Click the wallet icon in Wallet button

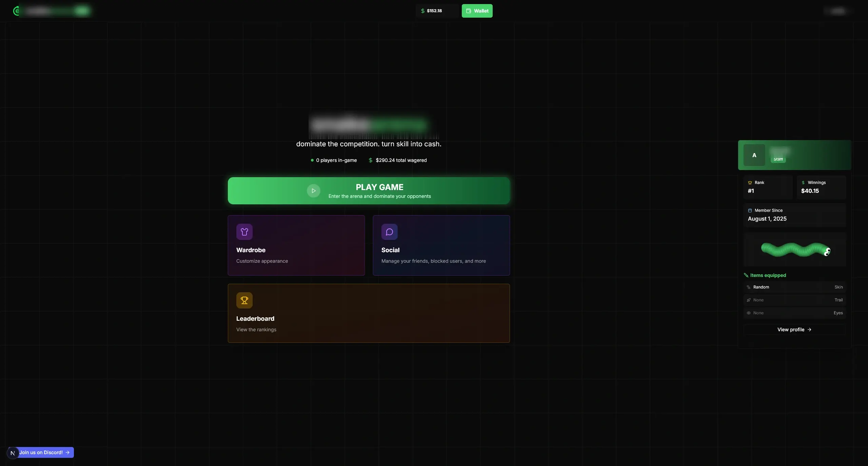pos(469,11)
